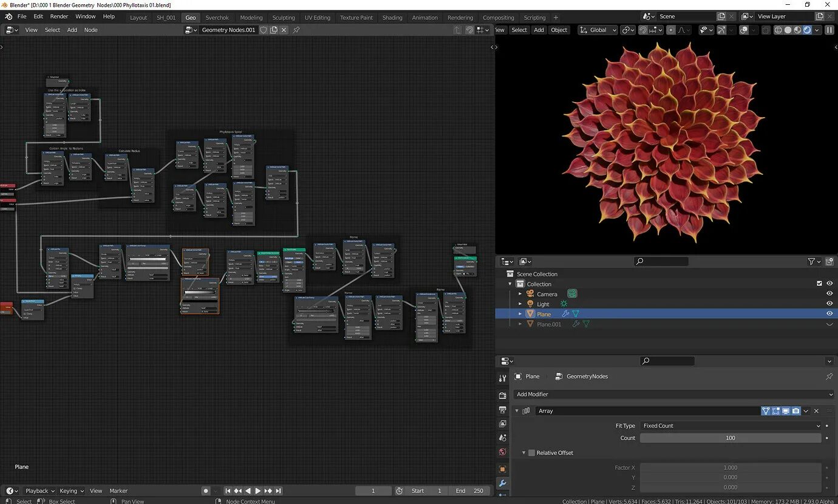The image size is (838, 504).
Task: Toggle the fake user shield icon
Action: [x=264, y=30]
